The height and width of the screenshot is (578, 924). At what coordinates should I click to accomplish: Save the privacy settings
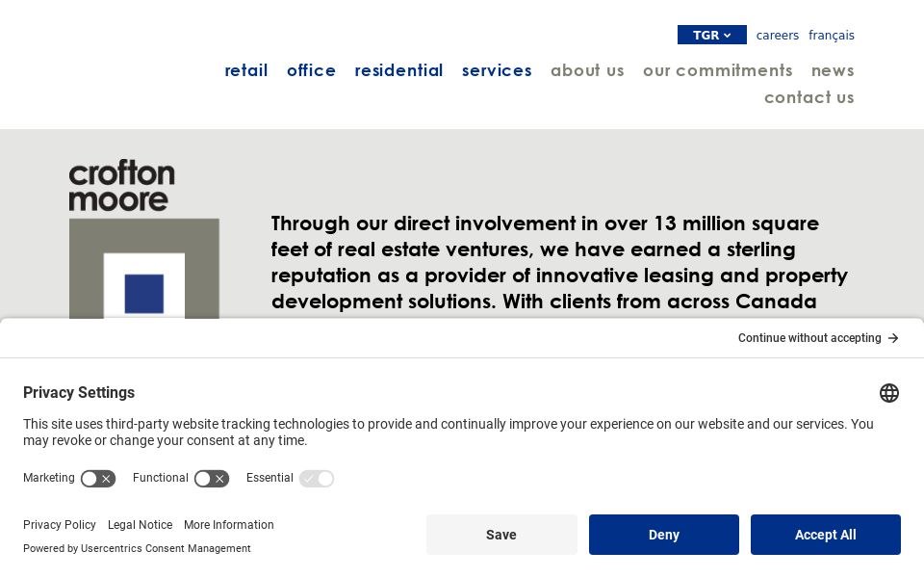pos(501,535)
